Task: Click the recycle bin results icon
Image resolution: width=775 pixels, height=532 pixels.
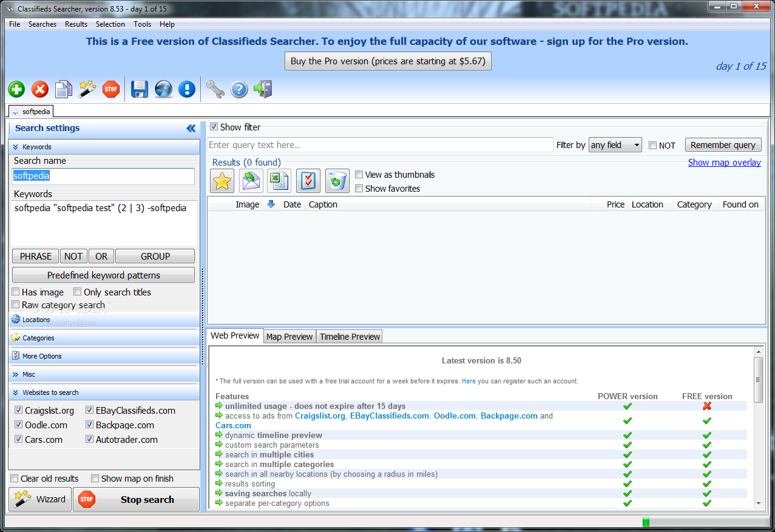Action: click(x=337, y=181)
